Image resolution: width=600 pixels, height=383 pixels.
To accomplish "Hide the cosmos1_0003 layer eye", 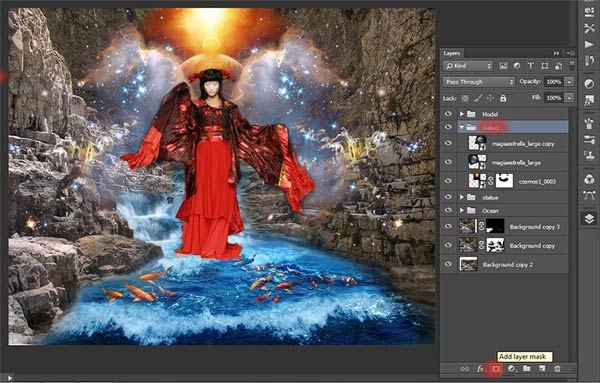I will [448, 181].
